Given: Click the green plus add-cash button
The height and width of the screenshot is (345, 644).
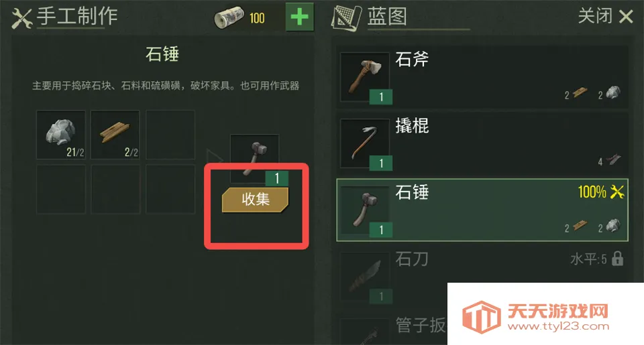Looking at the screenshot, I should click(299, 17).
